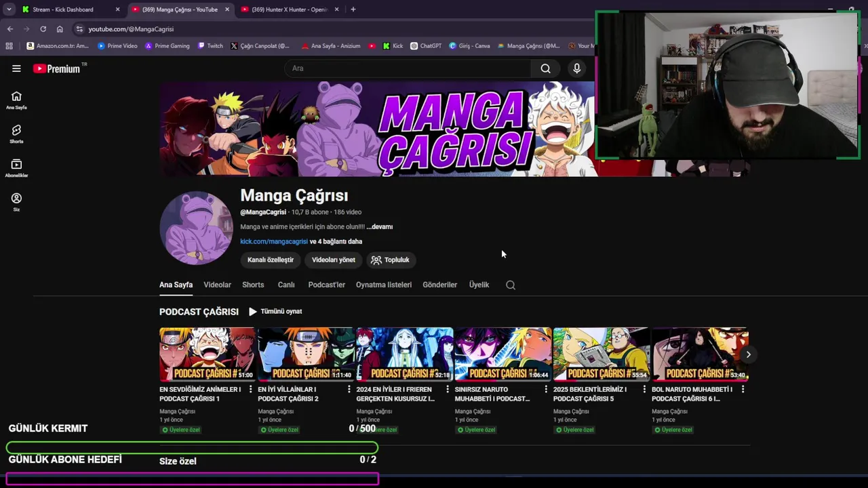Search within the channel using tab magnifier
This screenshot has width=868, height=488.
(511, 285)
